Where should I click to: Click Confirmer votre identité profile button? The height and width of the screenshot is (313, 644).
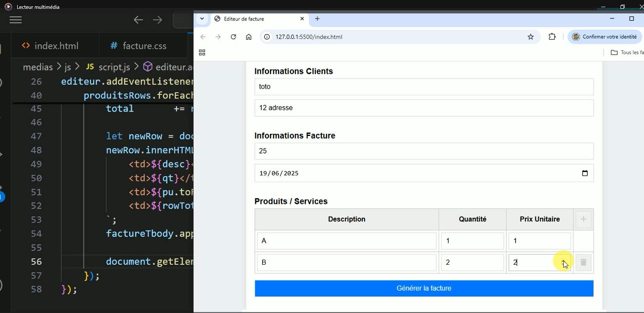(605, 37)
